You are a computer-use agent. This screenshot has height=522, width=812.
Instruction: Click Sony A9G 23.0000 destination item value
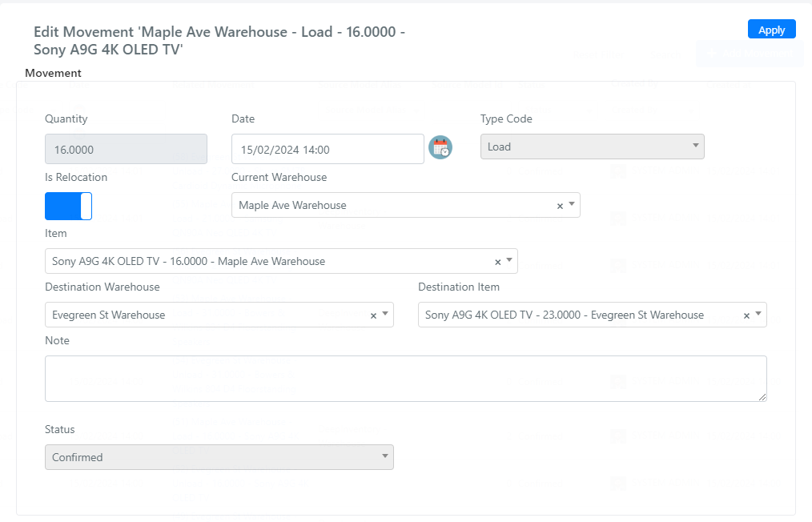click(565, 315)
